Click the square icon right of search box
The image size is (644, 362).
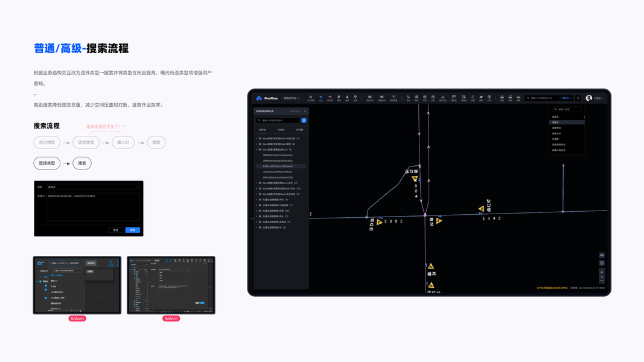coord(578,98)
